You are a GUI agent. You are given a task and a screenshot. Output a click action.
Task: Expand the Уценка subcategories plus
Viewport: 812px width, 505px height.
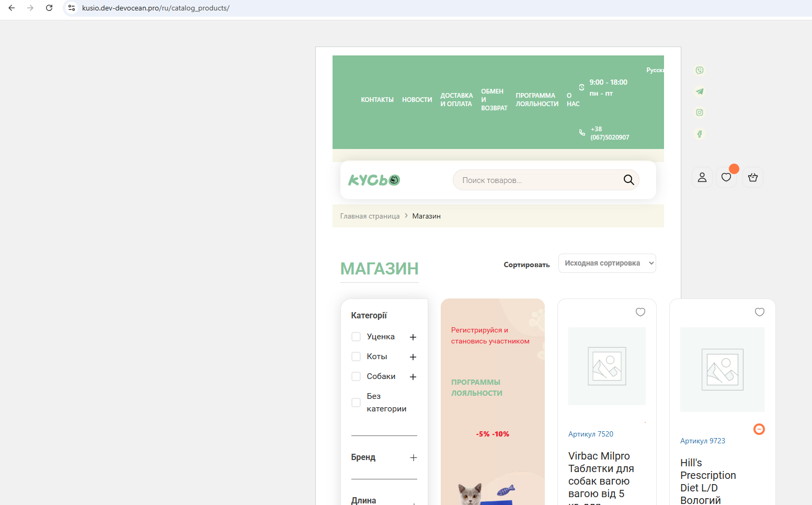click(413, 337)
